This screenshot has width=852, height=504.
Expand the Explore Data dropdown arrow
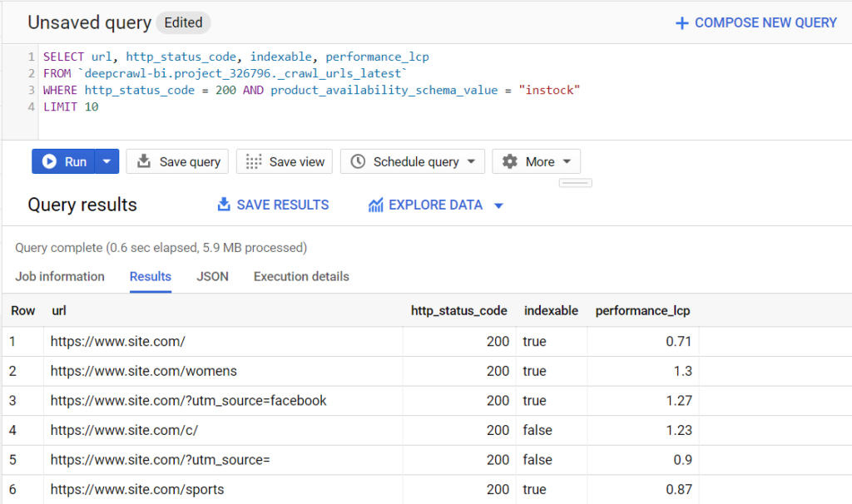(499, 204)
